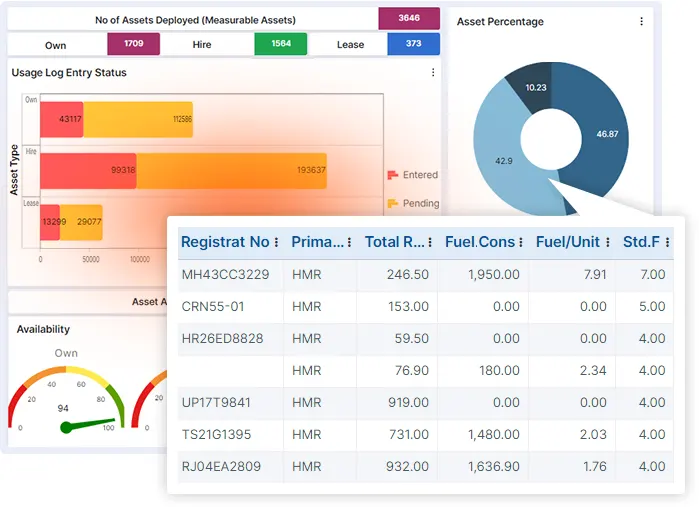Open Total R... column options menu
Screen dimensions: 699x507
click(x=433, y=243)
